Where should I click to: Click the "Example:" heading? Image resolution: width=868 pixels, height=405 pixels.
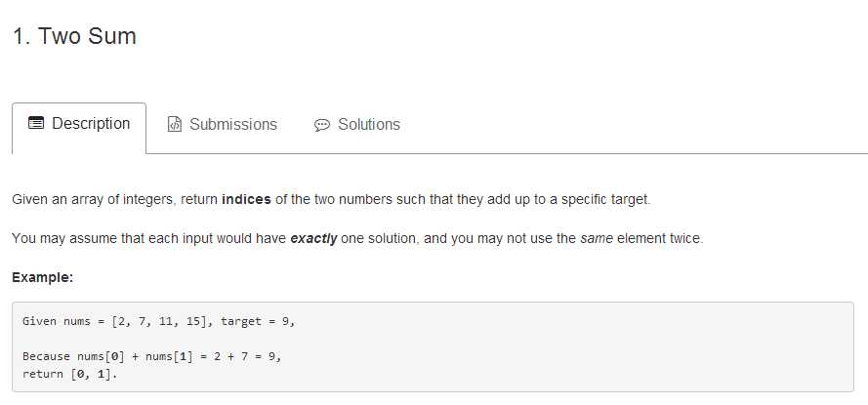42,277
